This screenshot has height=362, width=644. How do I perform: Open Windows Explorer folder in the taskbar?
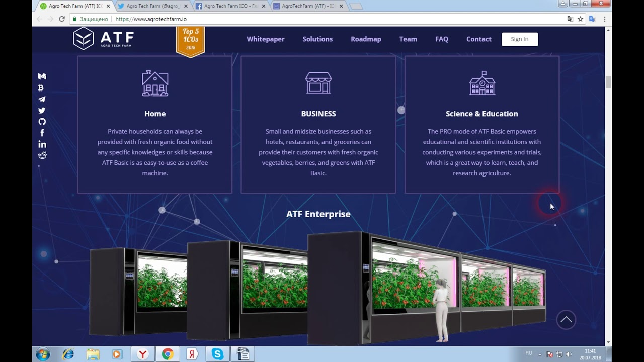93,354
